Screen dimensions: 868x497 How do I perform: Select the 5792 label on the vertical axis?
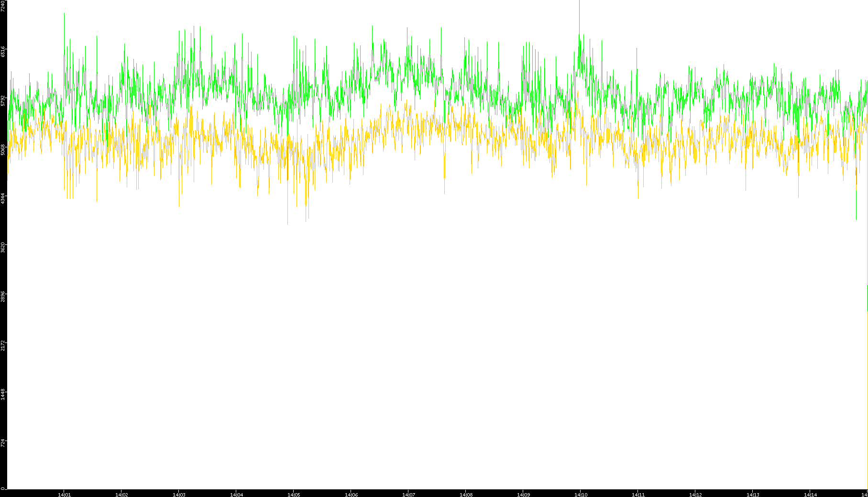click(x=3, y=100)
